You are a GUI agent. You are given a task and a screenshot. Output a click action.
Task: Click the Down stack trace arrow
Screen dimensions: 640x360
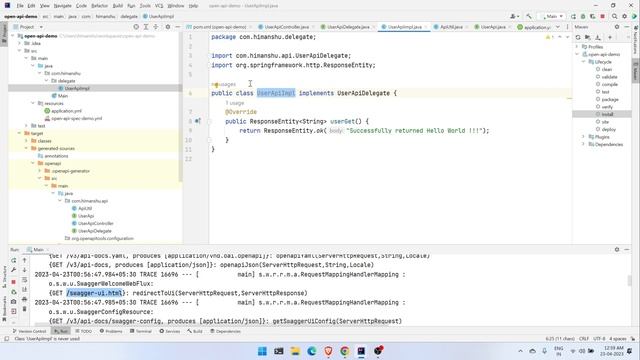(x=24, y=270)
